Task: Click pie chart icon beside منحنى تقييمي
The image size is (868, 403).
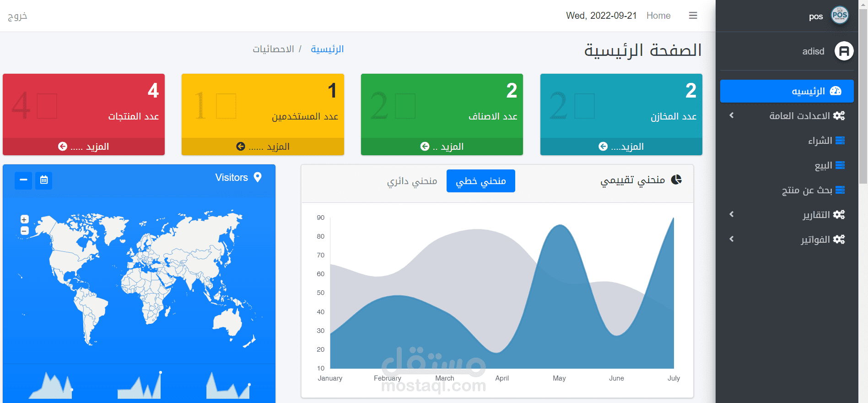Action: click(x=676, y=180)
